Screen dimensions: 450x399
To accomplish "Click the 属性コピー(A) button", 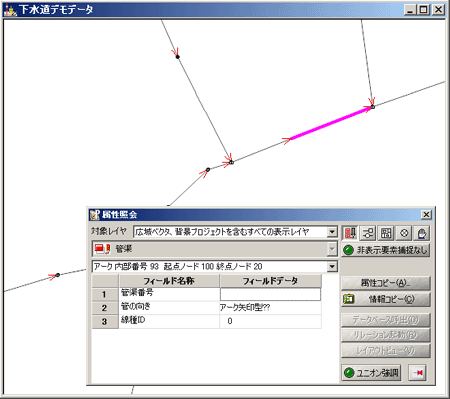I will (x=386, y=283).
